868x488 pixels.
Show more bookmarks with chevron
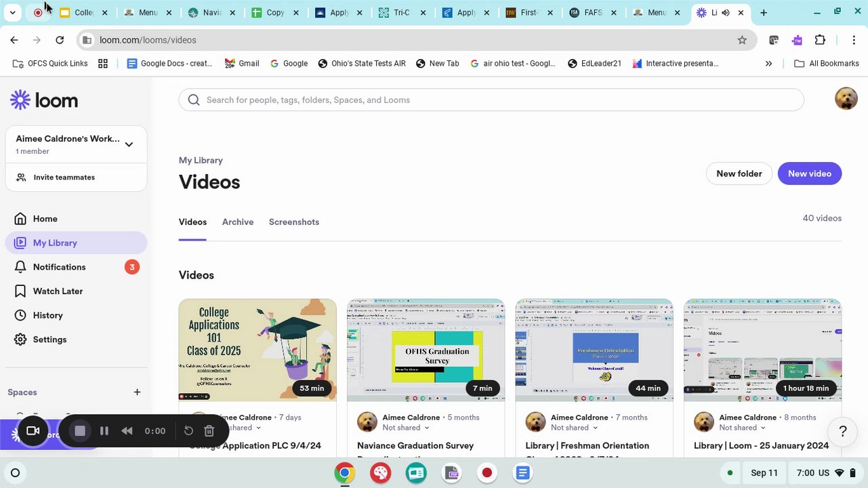pyautogui.click(x=768, y=63)
